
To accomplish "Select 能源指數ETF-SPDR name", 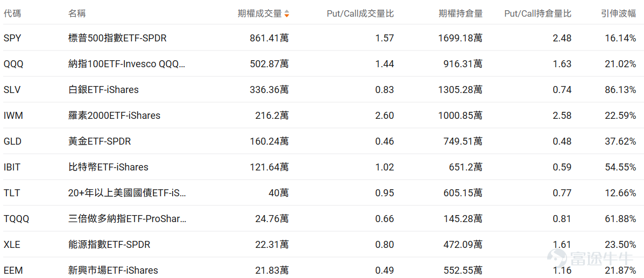I will (x=109, y=245).
